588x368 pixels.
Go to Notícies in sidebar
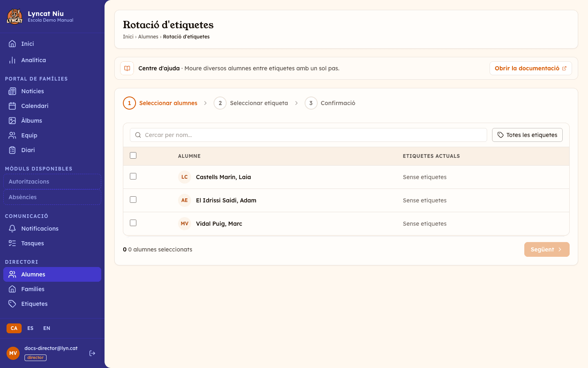tap(52, 91)
